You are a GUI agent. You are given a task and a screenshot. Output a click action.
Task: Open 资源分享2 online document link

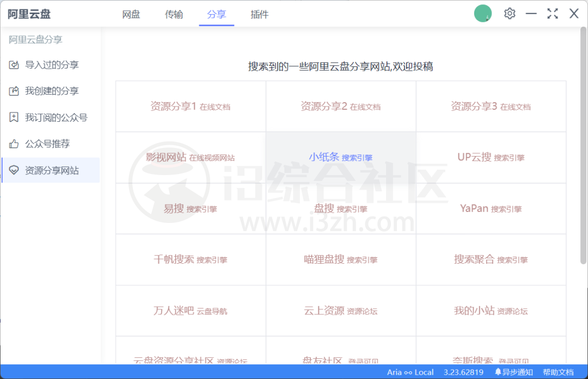click(x=340, y=107)
